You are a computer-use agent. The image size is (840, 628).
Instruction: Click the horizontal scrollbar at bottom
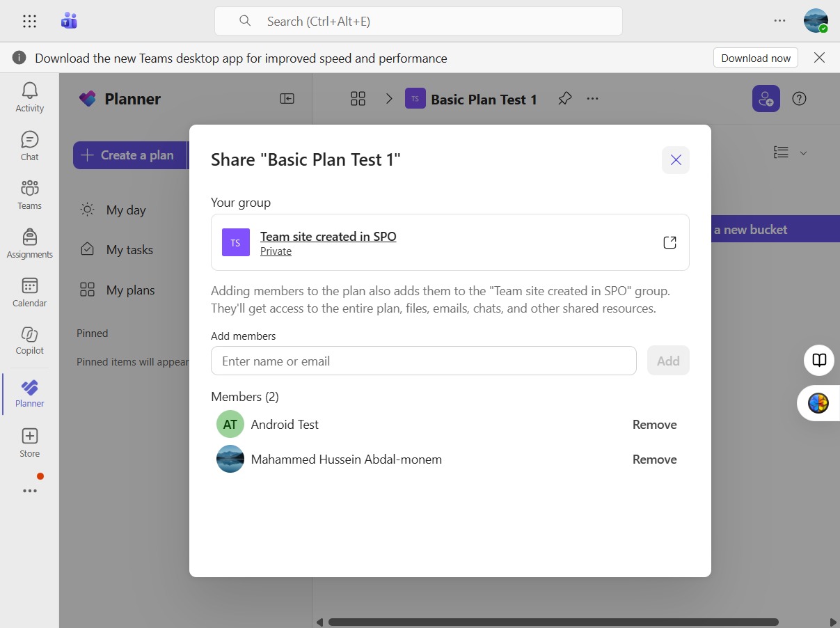[x=553, y=622]
